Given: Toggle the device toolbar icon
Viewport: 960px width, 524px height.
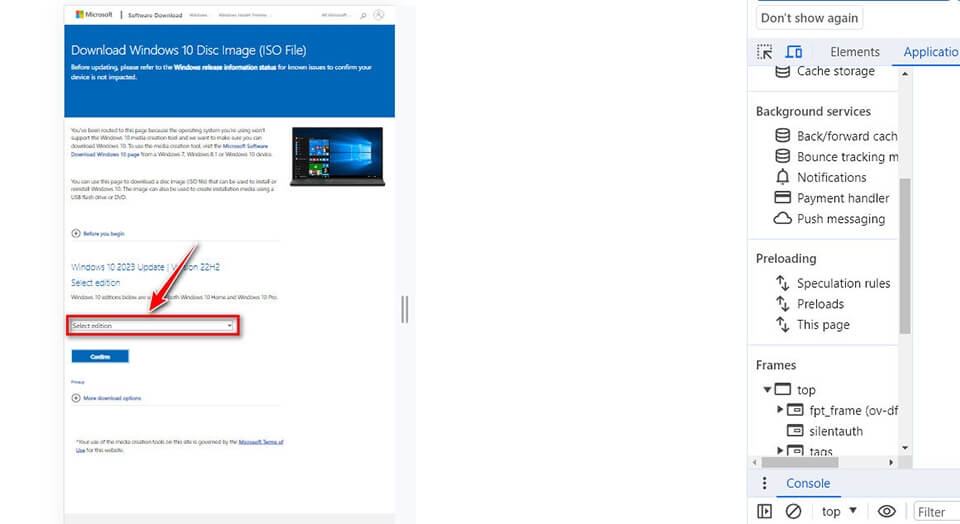Looking at the screenshot, I should pyautogui.click(x=794, y=52).
